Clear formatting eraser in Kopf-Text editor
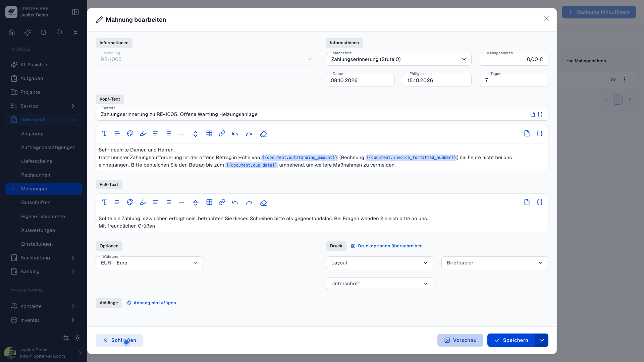 point(263,134)
